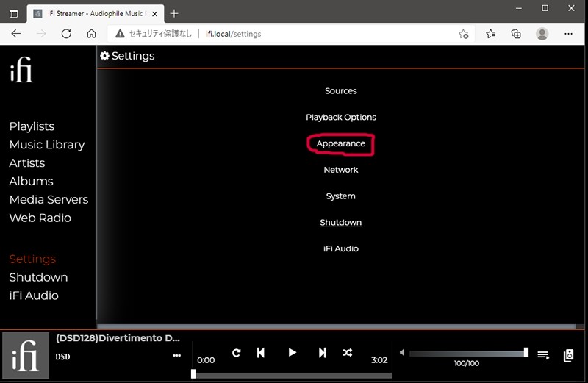Open the browser profile avatar

point(542,34)
